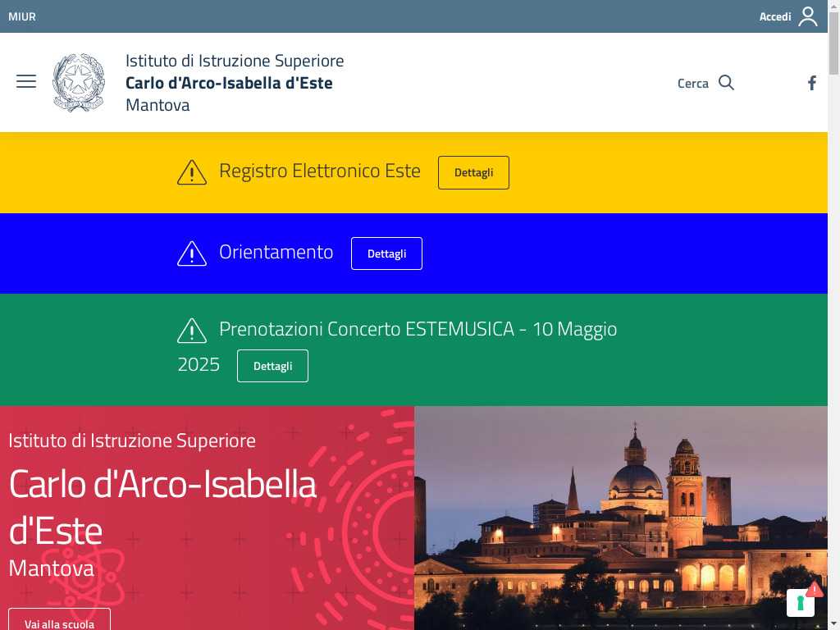
Task: Click 'Prenotazioni Concerto ESTEMUSICA - 10 Maggio' text
Action: (x=418, y=329)
